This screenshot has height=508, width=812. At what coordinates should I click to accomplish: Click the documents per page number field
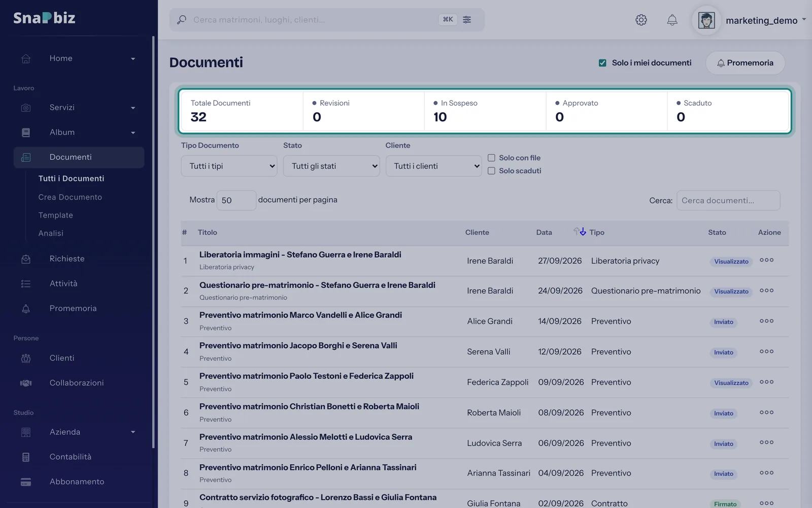click(236, 201)
